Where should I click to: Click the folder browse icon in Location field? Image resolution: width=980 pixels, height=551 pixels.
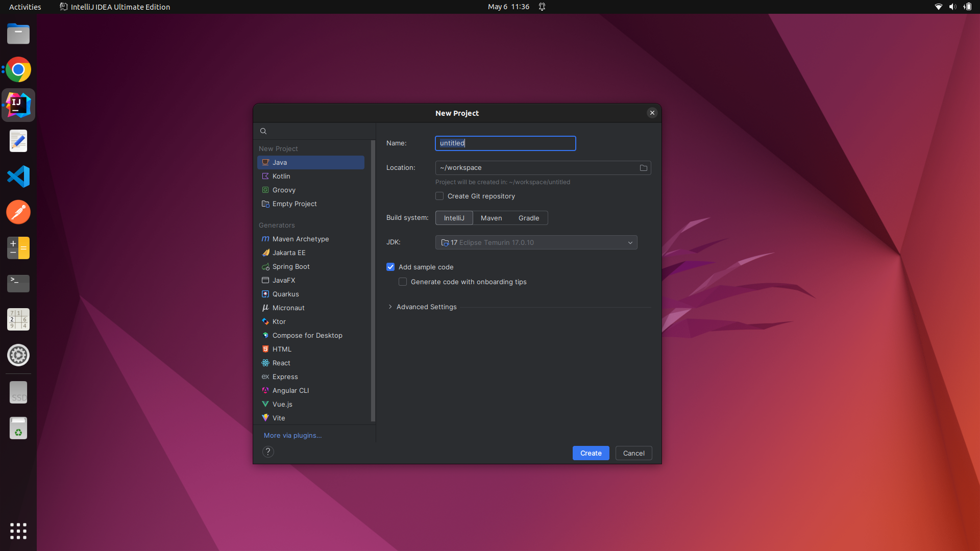pos(643,168)
